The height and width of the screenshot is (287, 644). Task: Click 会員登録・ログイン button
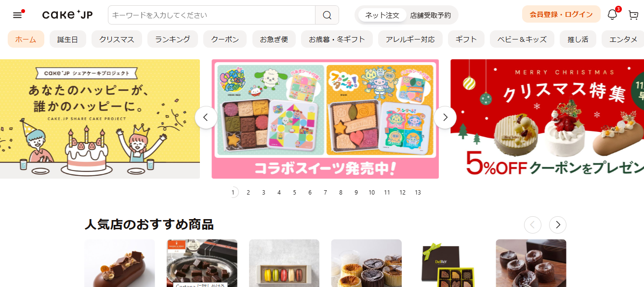click(x=561, y=14)
